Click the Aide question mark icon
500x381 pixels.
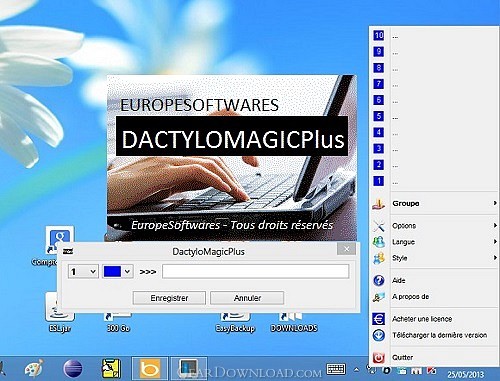[x=379, y=281]
